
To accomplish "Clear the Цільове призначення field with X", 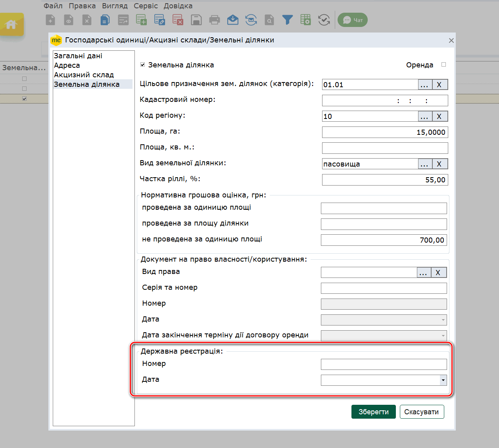I will coord(439,85).
